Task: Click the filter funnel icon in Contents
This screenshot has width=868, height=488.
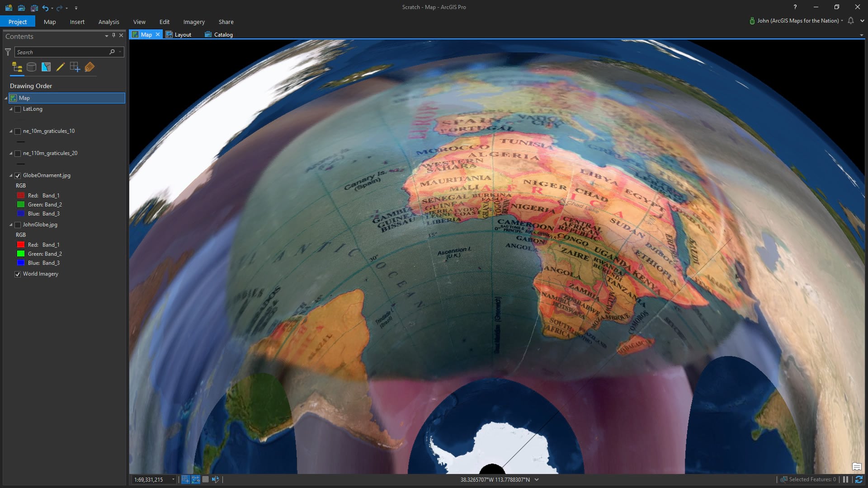Action: [8, 52]
